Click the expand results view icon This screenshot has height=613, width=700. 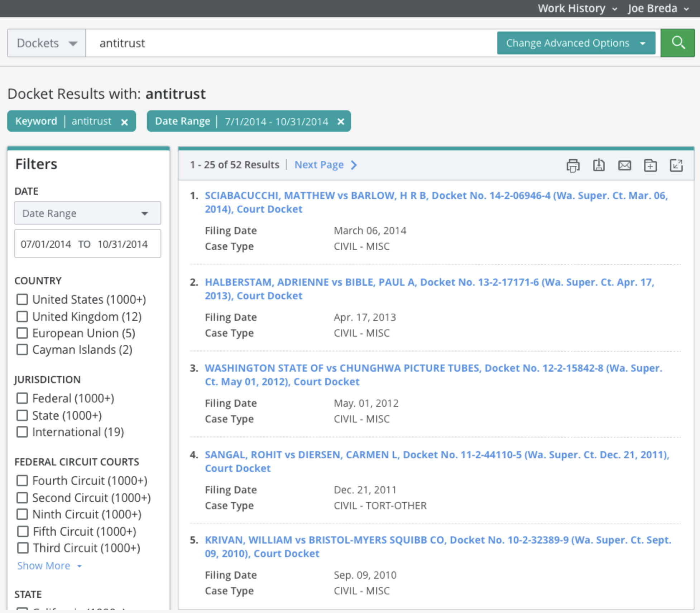pos(676,165)
